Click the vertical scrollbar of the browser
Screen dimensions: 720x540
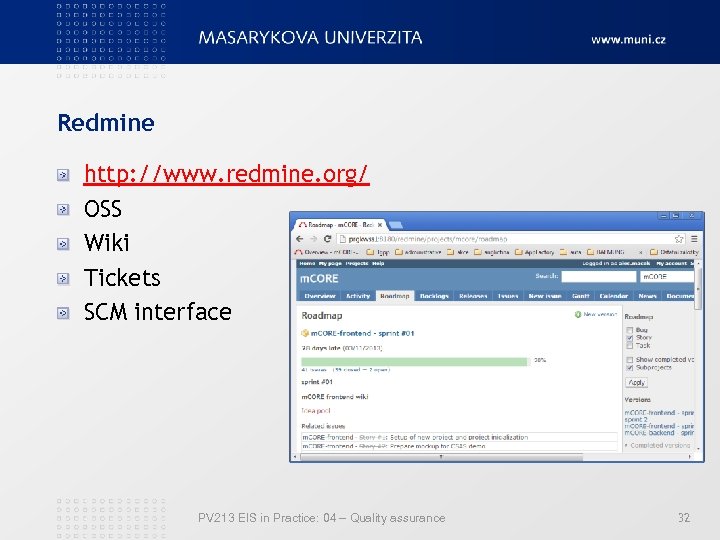coord(698,288)
